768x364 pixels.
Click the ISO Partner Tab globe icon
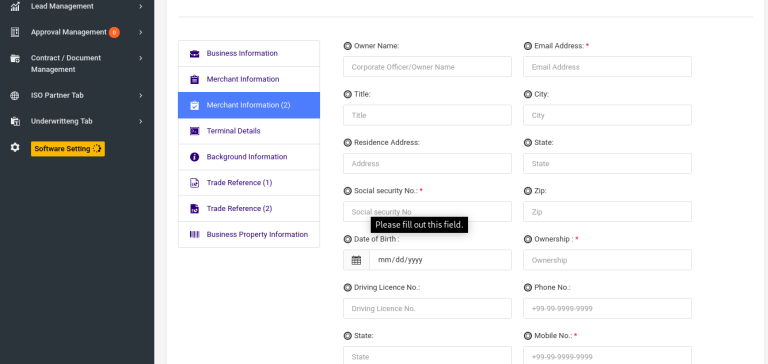pyautogui.click(x=15, y=96)
